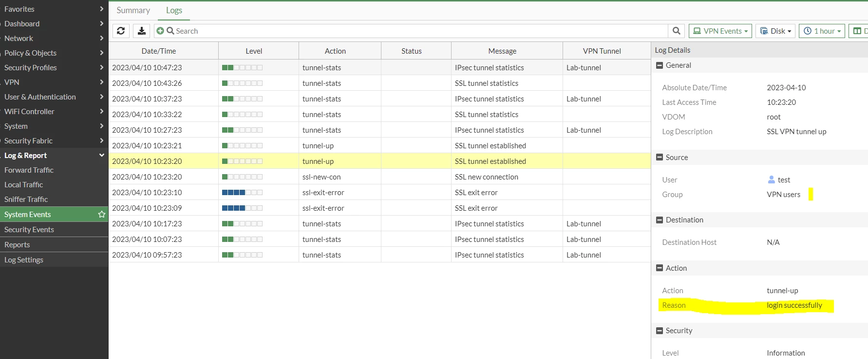The width and height of the screenshot is (868, 359).
Task: Download the log entries
Action: [141, 31]
